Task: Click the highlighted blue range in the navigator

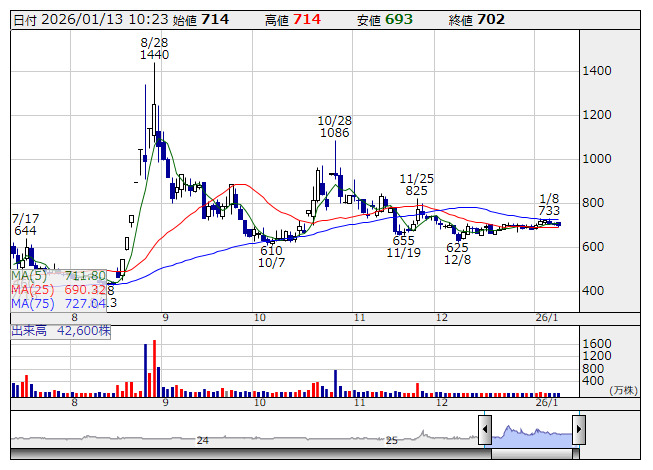Action: 531,430
